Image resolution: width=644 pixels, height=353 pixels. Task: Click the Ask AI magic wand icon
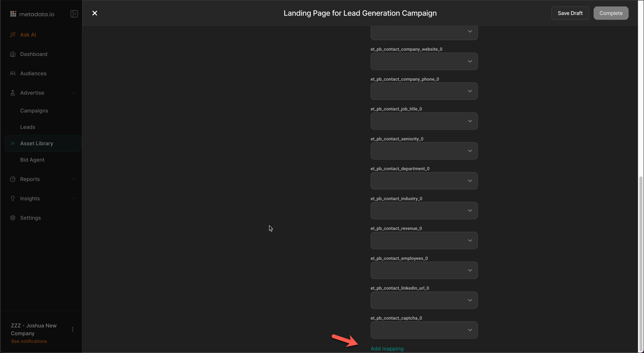[13, 35]
